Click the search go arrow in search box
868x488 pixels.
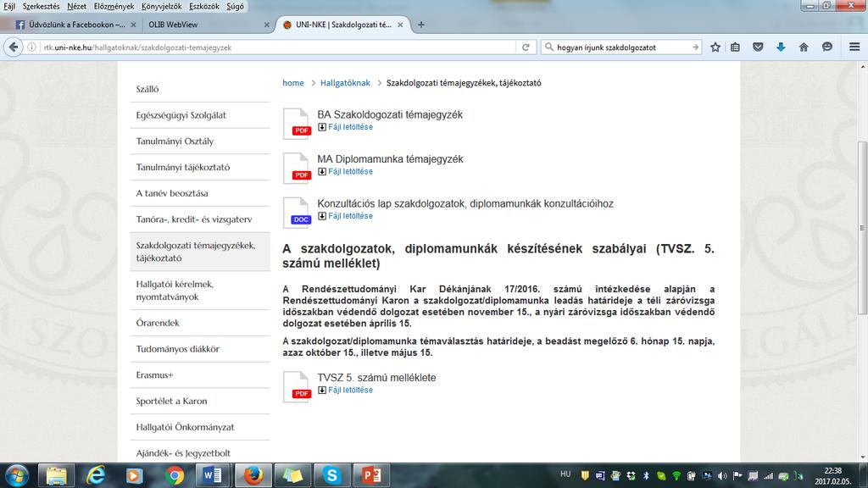(695, 47)
